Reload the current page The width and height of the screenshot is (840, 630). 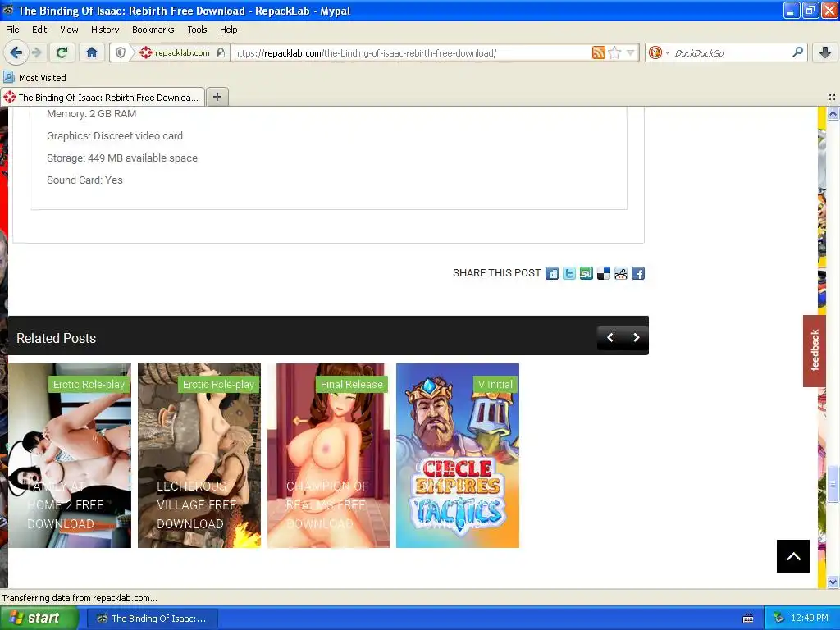pos(62,52)
